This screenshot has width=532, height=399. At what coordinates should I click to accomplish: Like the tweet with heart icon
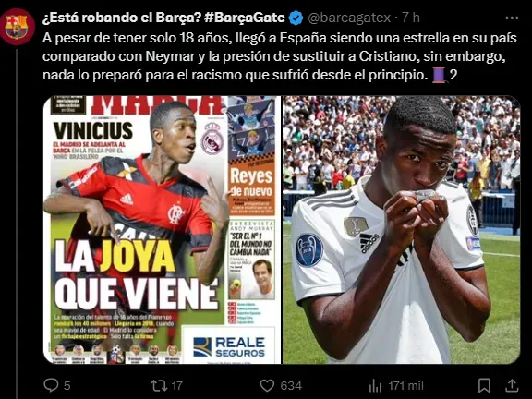point(267,385)
